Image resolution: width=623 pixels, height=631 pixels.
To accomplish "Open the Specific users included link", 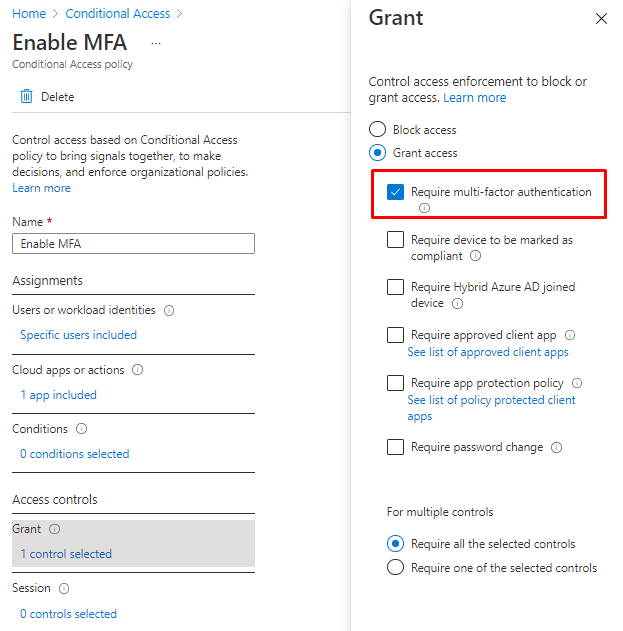I will click(x=78, y=335).
